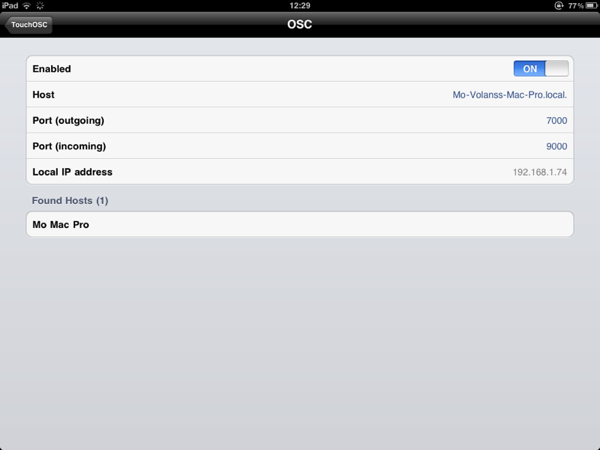
Task: Edit outgoing port value 7000
Action: [x=556, y=121]
